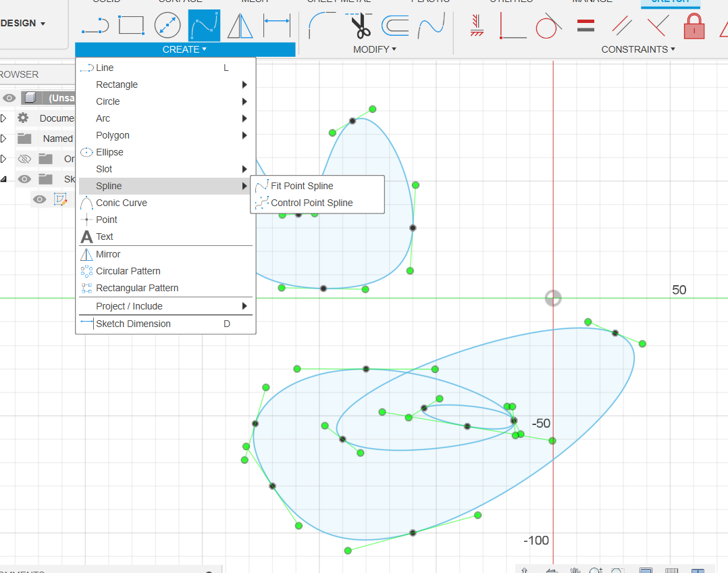Open the DESIGN workspace dropdown
Image resolution: width=728 pixels, height=573 pixels.
pos(23,23)
